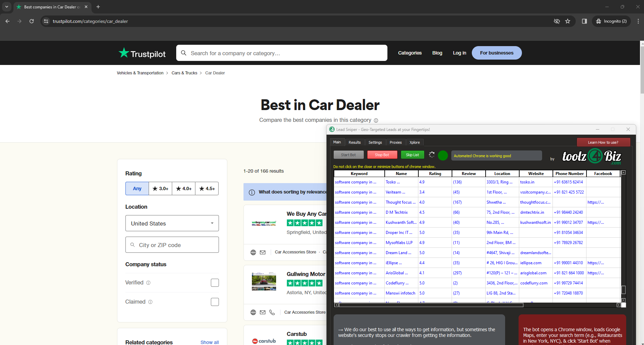
Task: Click the tracking protection eye icon
Action: (x=557, y=21)
